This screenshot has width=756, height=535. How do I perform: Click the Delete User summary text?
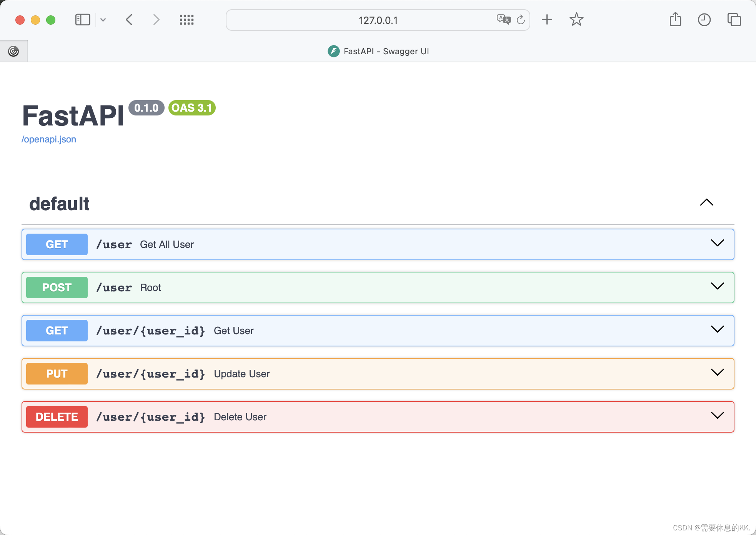tap(240, 417)
